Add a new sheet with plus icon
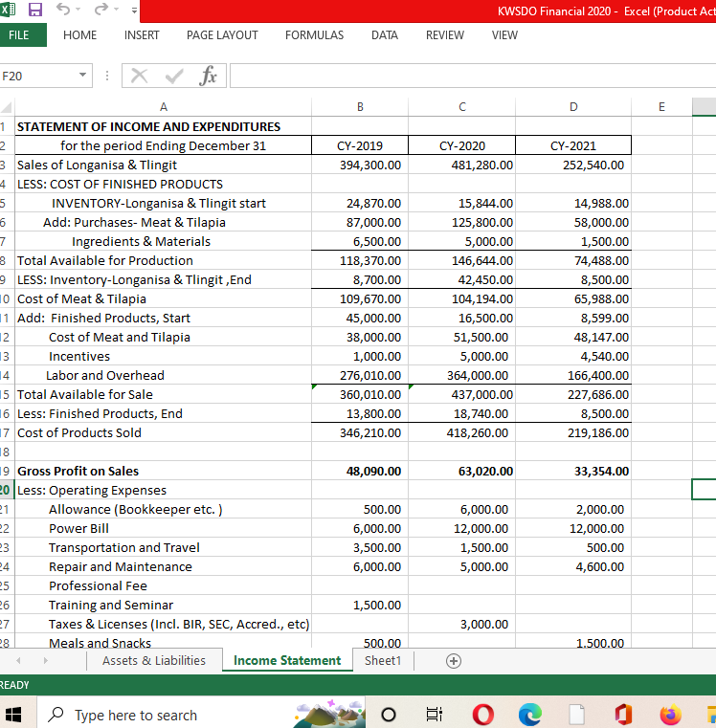The width and height of the screenshot is (716, 728). (454, 660)
